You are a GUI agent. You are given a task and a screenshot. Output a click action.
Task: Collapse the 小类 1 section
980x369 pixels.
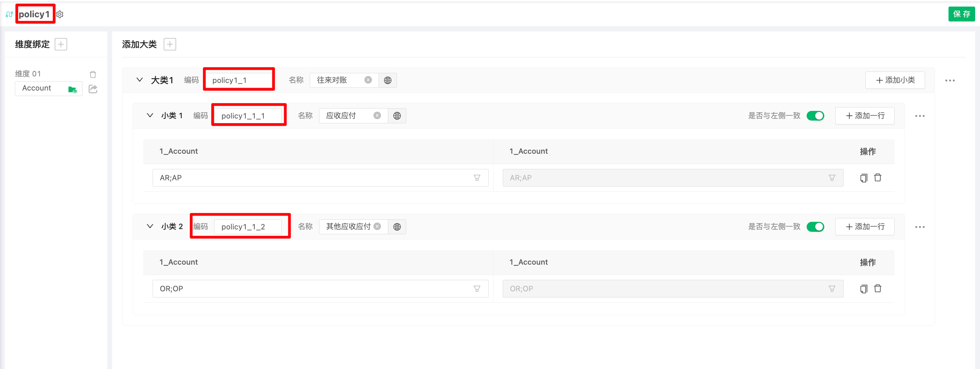tap(150, 115)
